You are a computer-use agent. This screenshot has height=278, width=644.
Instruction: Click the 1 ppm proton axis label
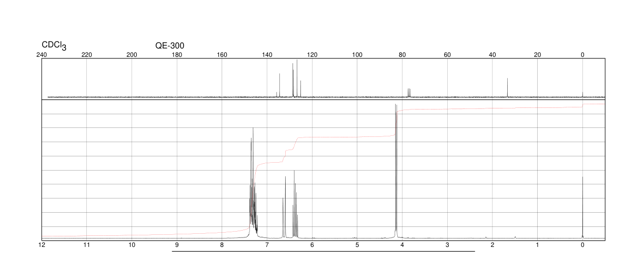[x=537, y=245]
